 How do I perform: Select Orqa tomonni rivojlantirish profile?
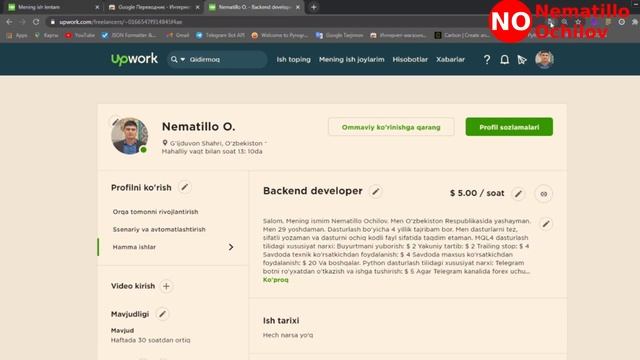(x=156, y=212)
